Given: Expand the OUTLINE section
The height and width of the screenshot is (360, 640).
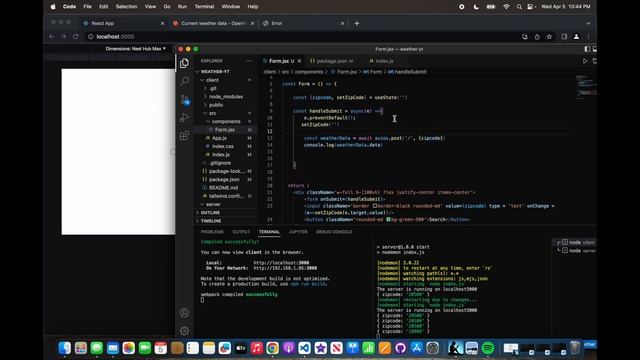Looking at the screenshot, I should (210, 213).
